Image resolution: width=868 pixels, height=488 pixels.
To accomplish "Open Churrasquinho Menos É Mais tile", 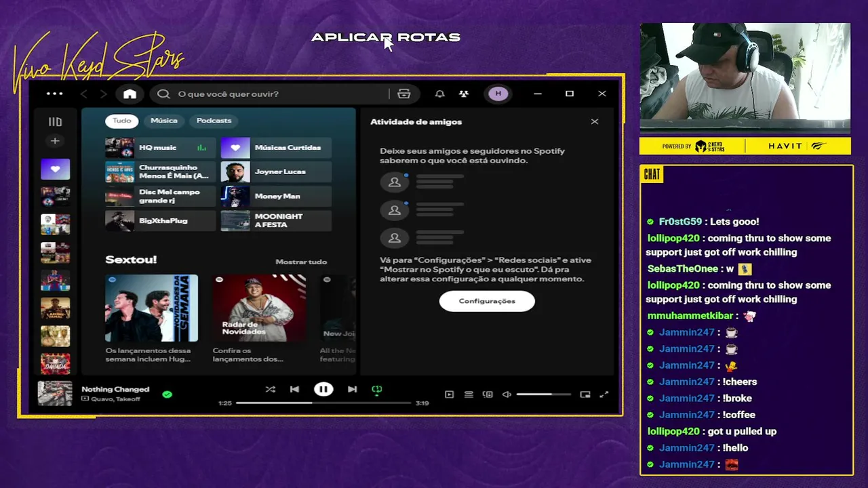I will point(160,172).
